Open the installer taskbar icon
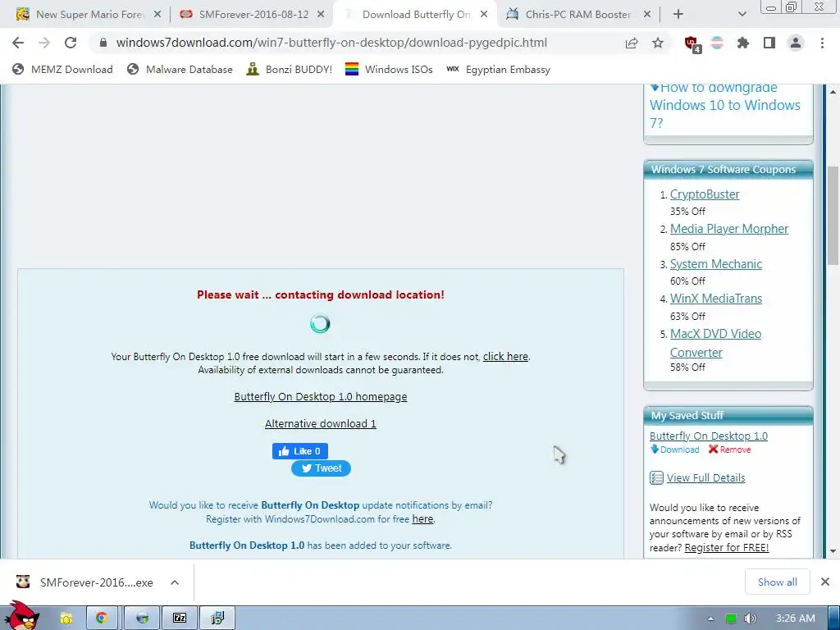Image resolution: width=840 pixels, height=630 pixels. (x=217, y=619)
